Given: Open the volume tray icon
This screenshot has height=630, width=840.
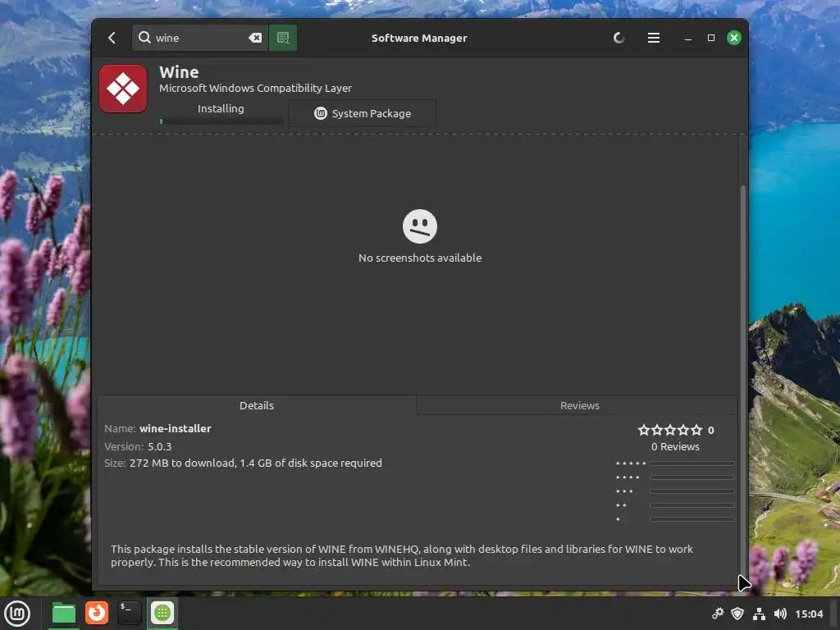Looking at the screenshot, I should 780,614.
